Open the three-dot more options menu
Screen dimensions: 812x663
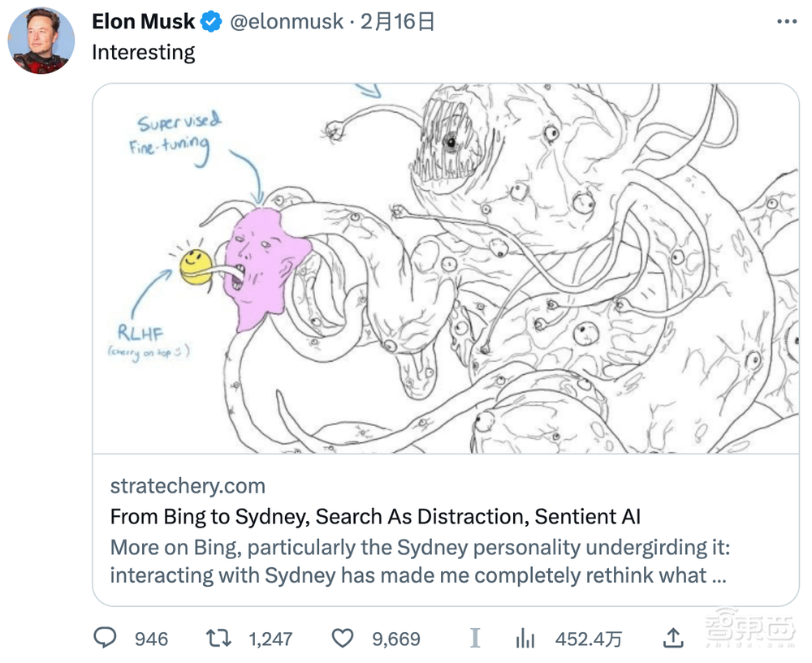point(787,22)
